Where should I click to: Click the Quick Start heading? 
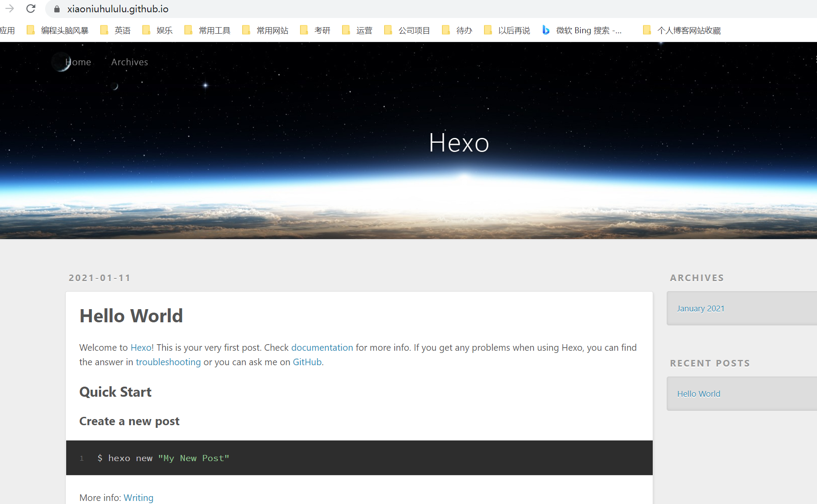(x=115, y=392)
